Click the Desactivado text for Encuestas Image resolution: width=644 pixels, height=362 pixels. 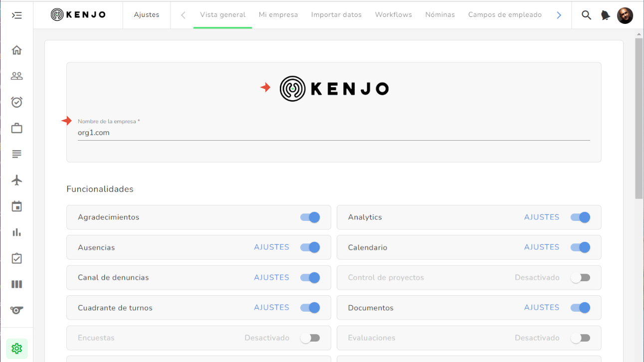click(267, 338)
